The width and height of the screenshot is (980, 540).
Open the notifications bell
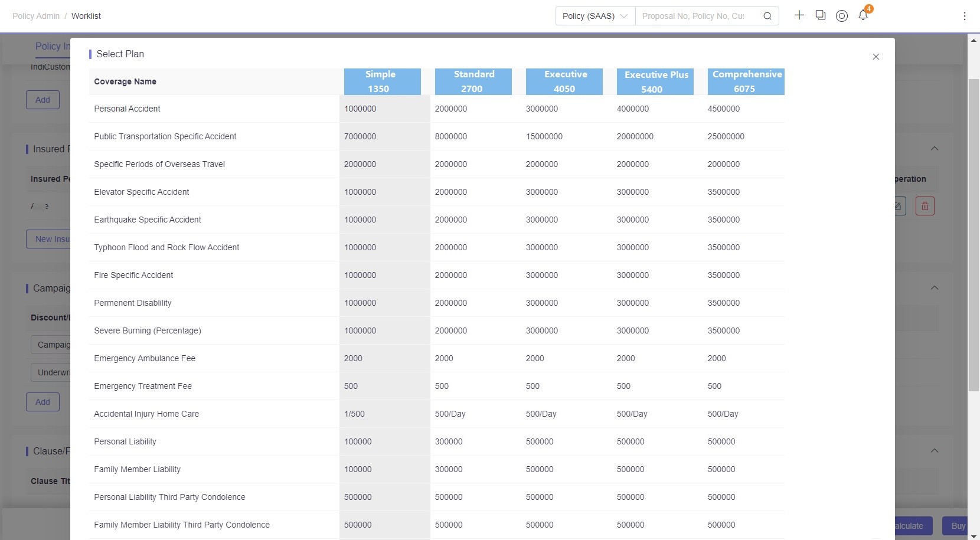click(863, 15)
